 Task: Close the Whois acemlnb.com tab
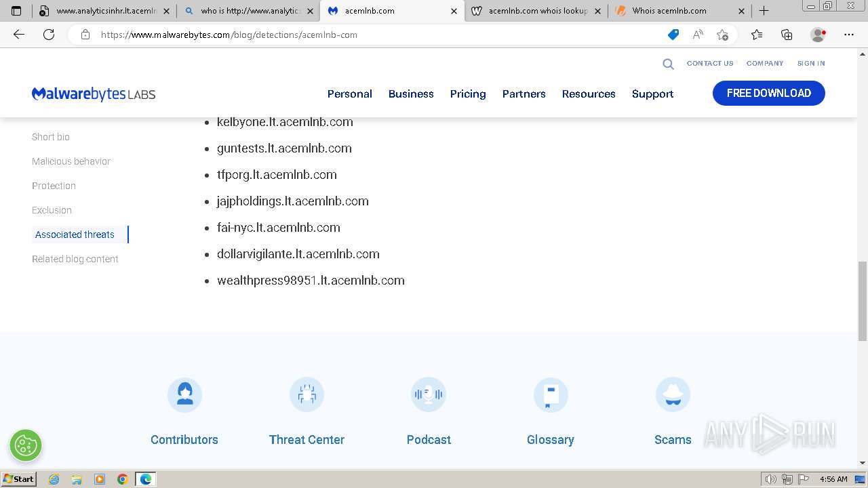(x=741, y=11)
